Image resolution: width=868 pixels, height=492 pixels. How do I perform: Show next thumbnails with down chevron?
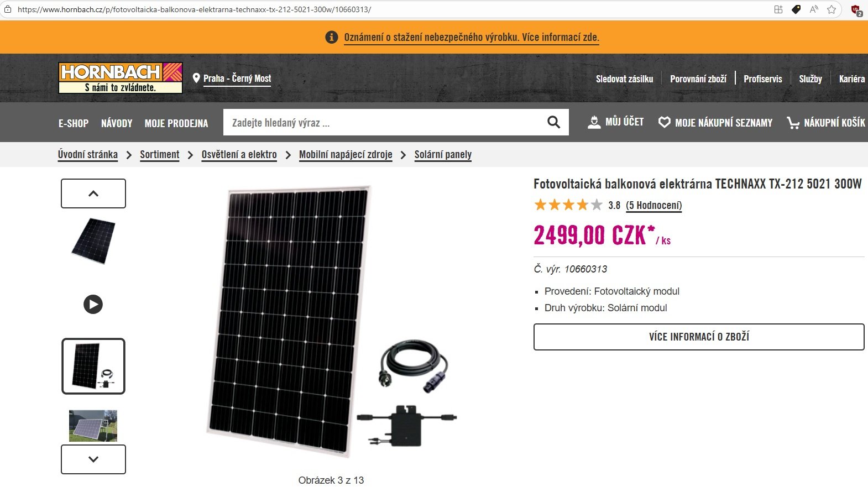click(93, 459)
